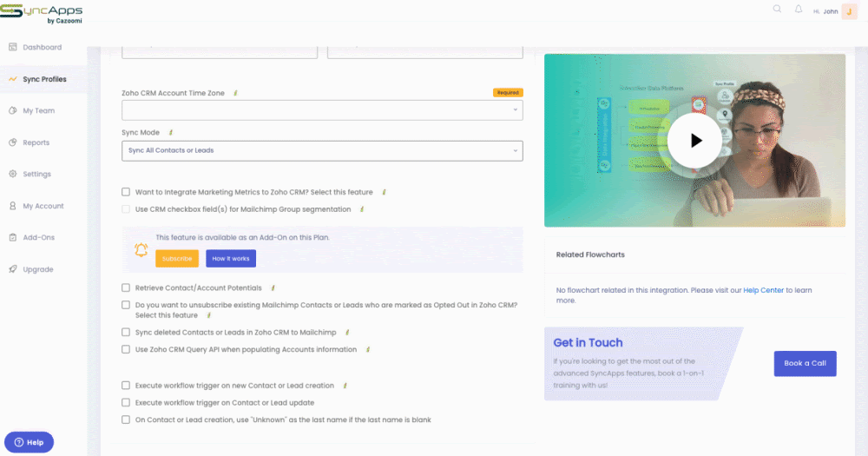Open Settings from sidebar

[x=36, y=174]
